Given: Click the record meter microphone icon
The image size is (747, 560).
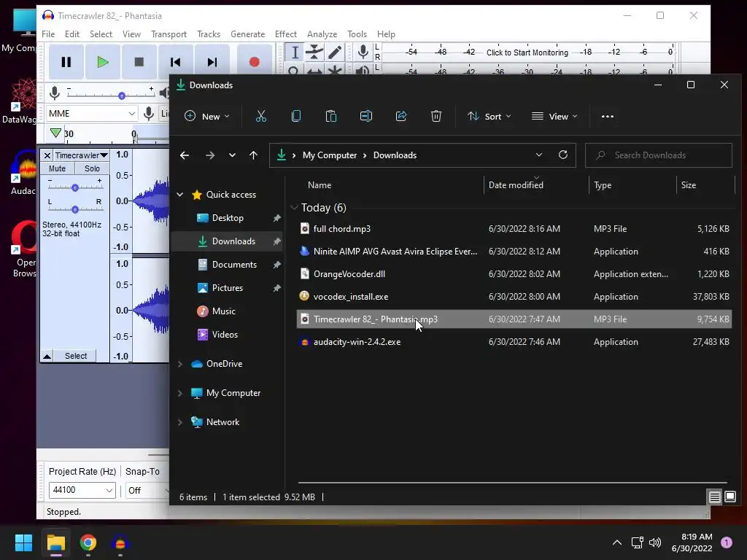Looking at the screenshot, I should coord(363,52).
